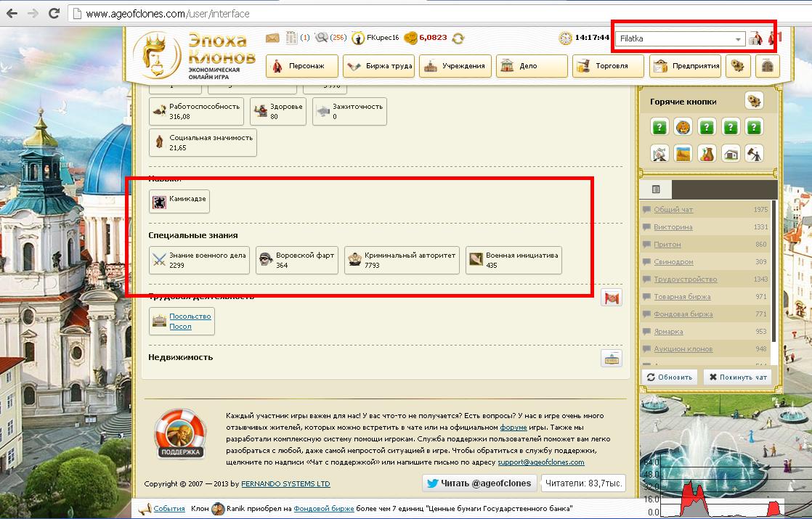Open the mail envelope icon in the header
The width and height of the screenshot is (812, 519).
pyautogui.click(x=272, y=38)
